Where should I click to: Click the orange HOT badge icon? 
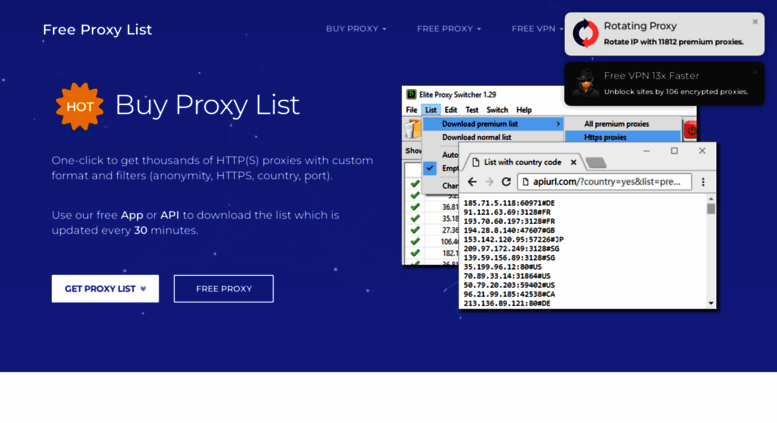(79, 106)
